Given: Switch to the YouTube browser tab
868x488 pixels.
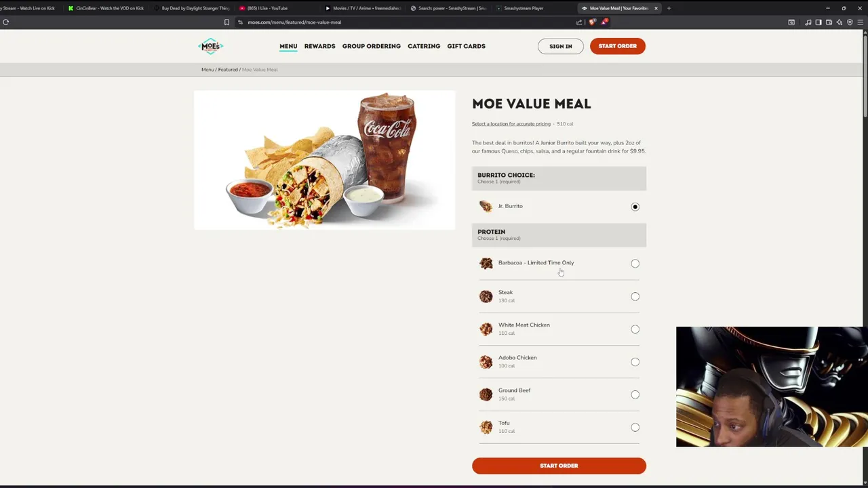Looking at the screenshot, I should pos(264,8).
